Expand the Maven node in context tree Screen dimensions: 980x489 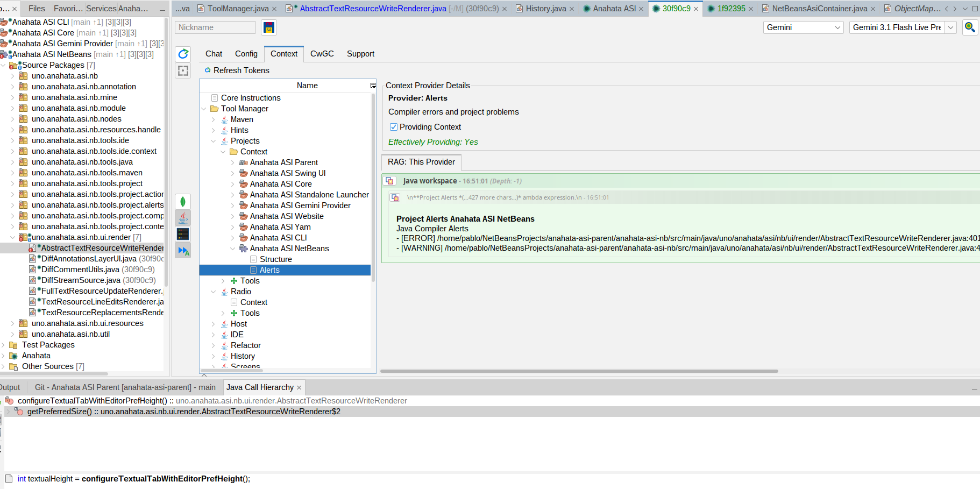[214, 119]
